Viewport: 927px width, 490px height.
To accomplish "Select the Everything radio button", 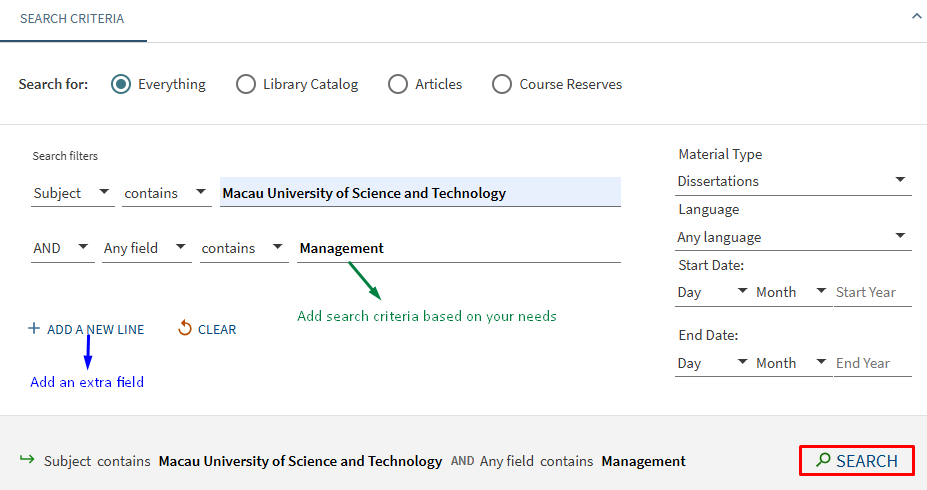I will click(x=121, y=84).
